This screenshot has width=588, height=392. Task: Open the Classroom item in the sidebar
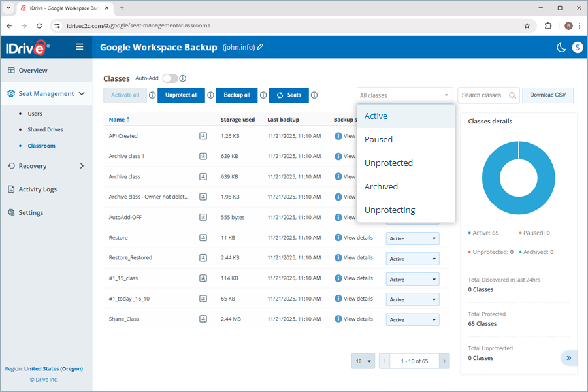pyautogui.click(x=41, y=145)
